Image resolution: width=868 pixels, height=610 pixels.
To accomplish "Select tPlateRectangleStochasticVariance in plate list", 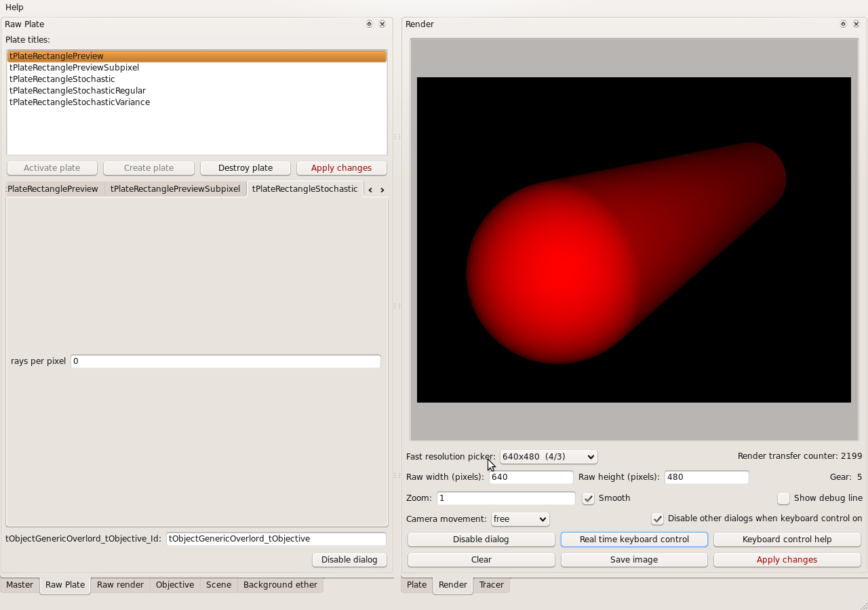I will 79,102.
